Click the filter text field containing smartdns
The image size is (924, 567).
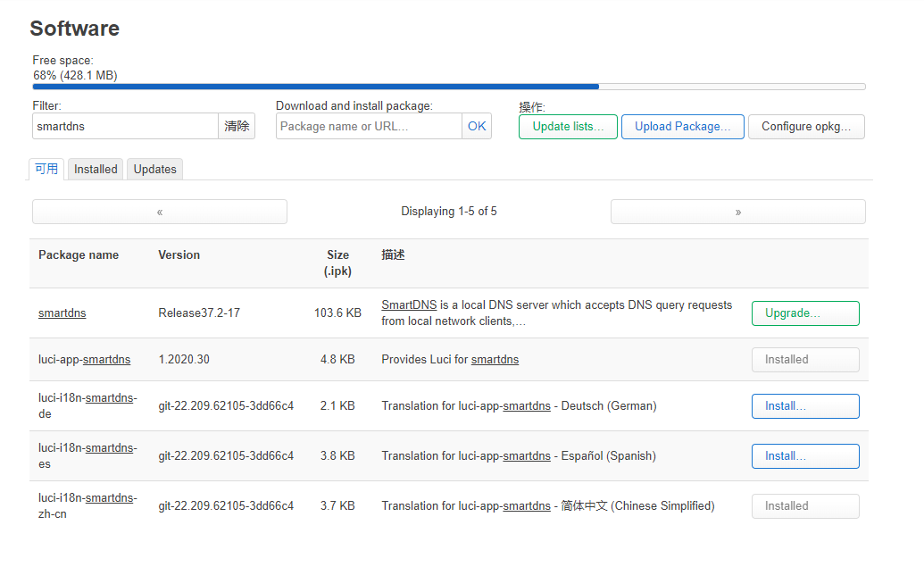(125, 126)
